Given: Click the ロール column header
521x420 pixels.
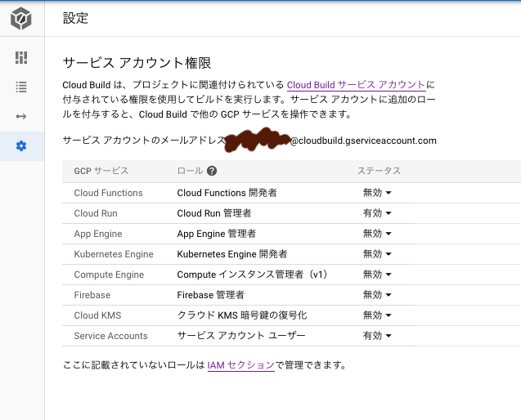Looking at the screenshot, I should pyautogui.click(x=190, y=171).
